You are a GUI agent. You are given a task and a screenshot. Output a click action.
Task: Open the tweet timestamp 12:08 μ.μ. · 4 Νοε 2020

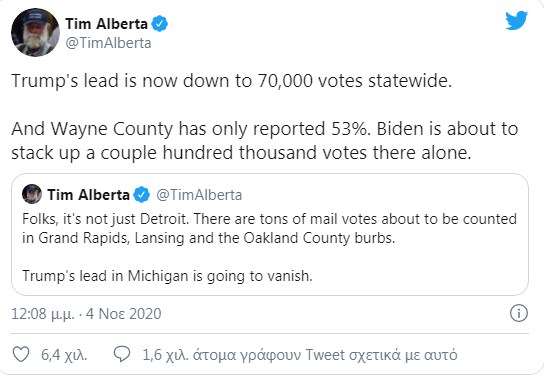[x=86, y=314]
